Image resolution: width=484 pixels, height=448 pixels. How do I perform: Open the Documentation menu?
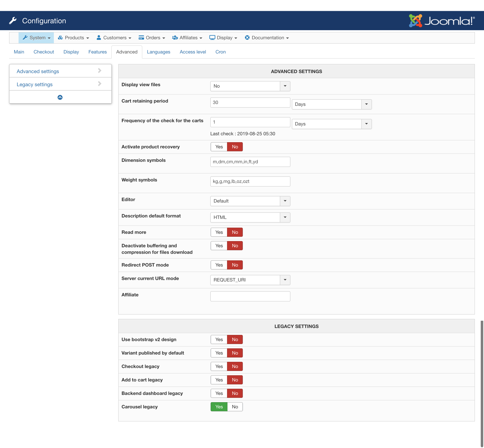267,38
